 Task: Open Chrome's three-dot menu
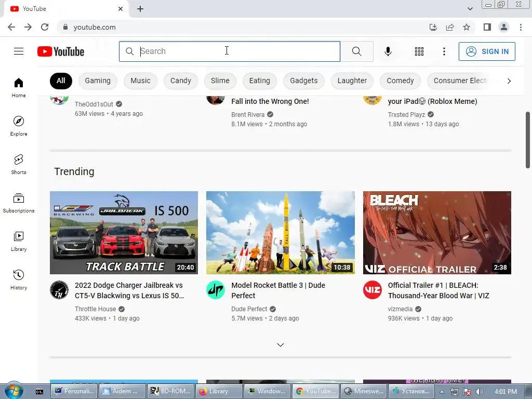(521, 27)
